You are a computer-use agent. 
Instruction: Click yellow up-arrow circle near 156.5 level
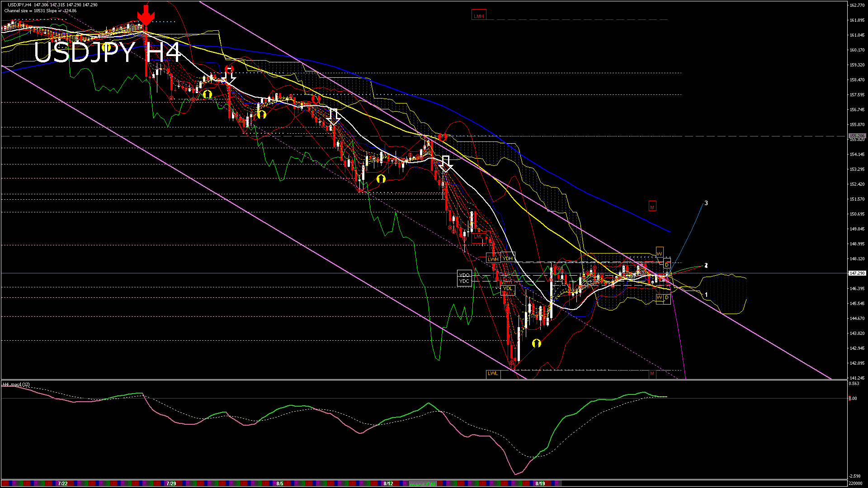[261, 115]
